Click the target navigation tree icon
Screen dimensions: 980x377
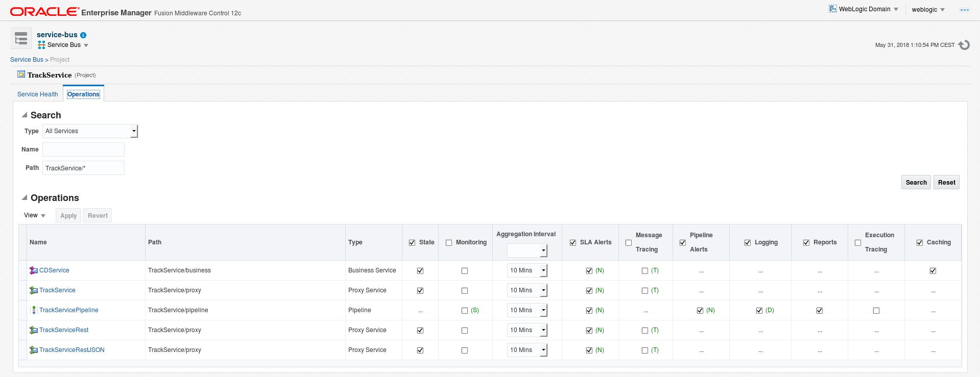click(x=21, y=39)
